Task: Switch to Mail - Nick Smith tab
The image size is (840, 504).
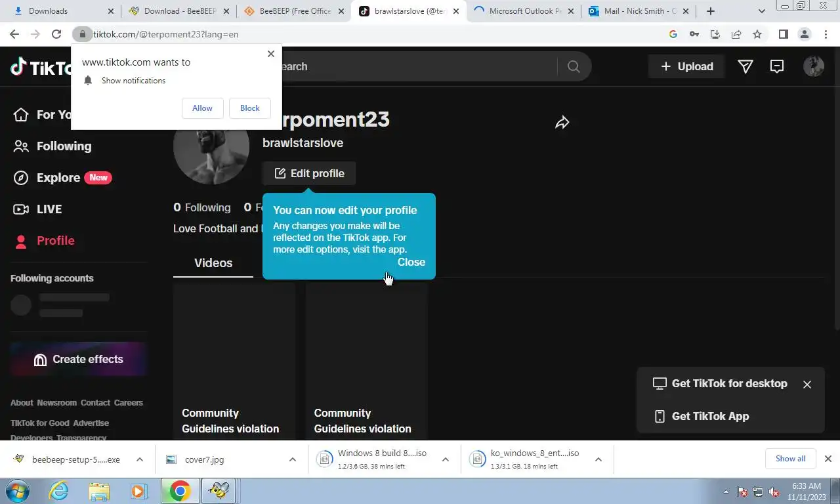Action: click(x=638, y=11)
